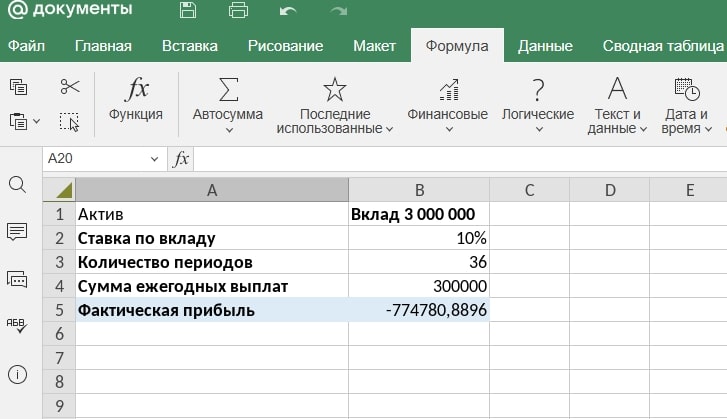
Task: Select row 1 header
Action: click(x=59, y=214)
